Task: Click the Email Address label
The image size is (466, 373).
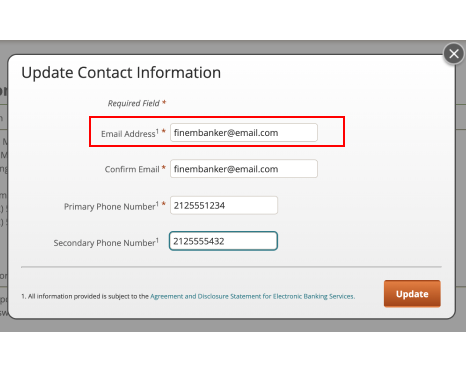Action: (130, 133)
